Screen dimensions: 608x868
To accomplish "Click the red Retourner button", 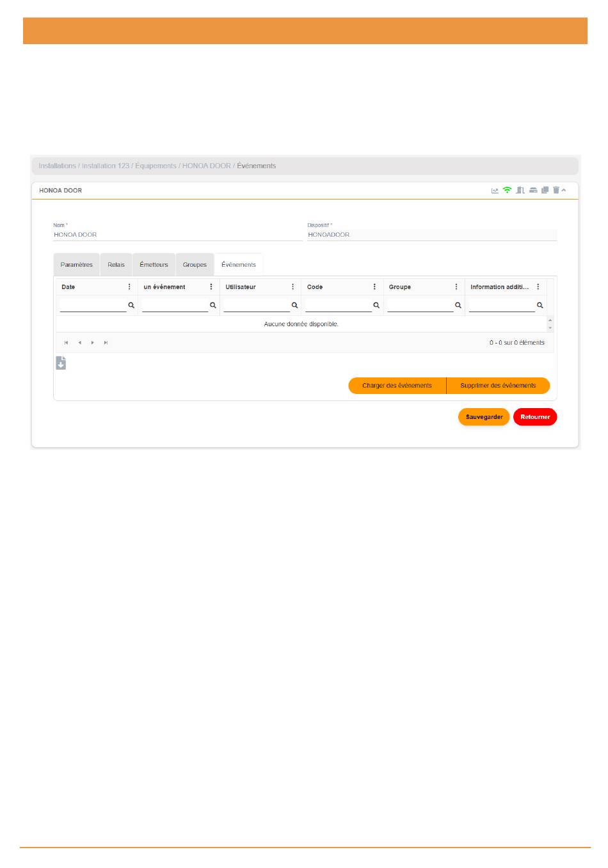I will pyautogui.click(x=536, y=417).
